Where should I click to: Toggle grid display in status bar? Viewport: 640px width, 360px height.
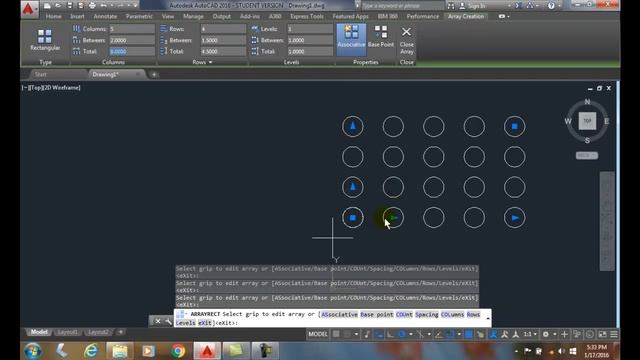click(x=336, y=334)
